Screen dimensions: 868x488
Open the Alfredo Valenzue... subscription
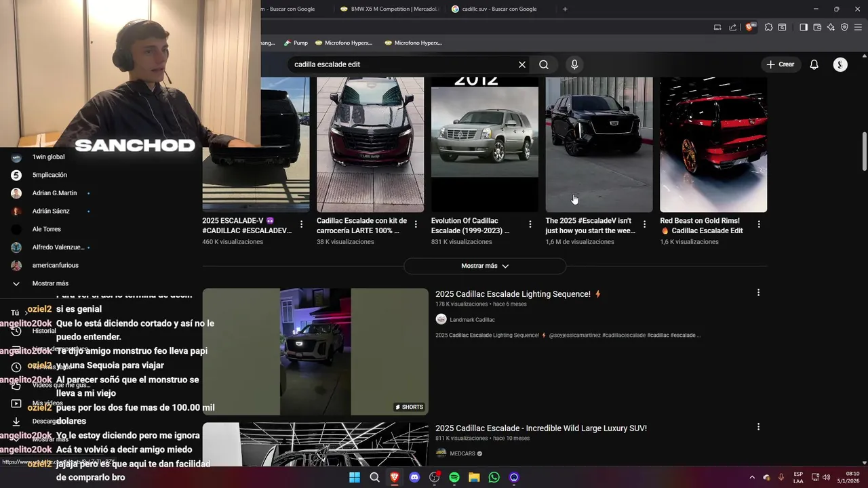(x=58, y=247)
